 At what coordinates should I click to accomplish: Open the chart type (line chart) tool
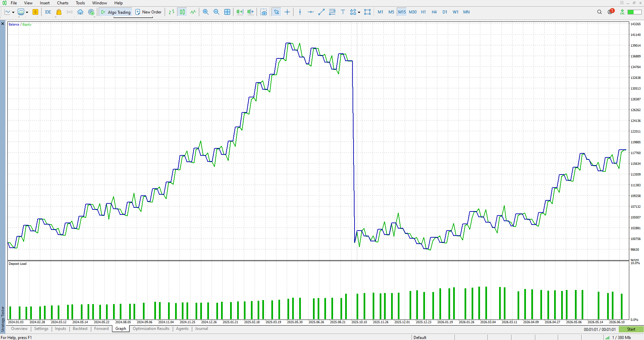pyautogui.click(x=7, y=12)
